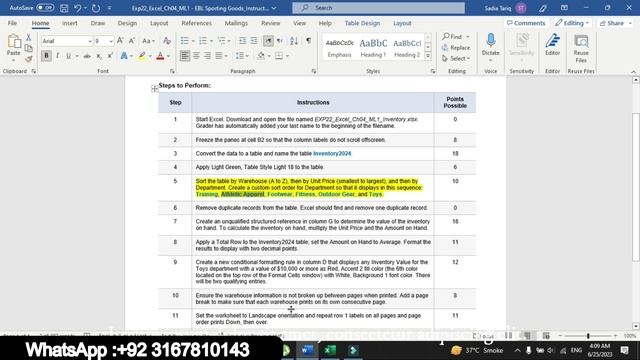Redo the action from the title bar
The width and height of the screenshot is (640, 360).
96,8
